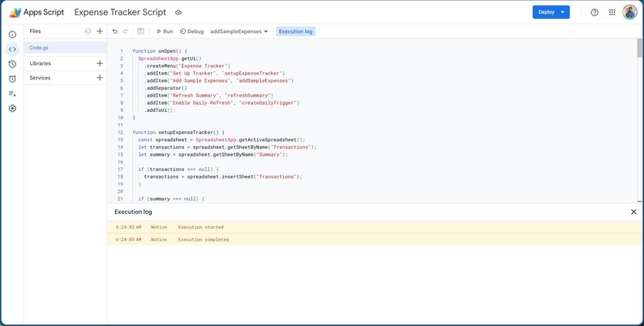Click the cloud save status icon
This screenshot has height=326, width=644.
tap(178, 12)
